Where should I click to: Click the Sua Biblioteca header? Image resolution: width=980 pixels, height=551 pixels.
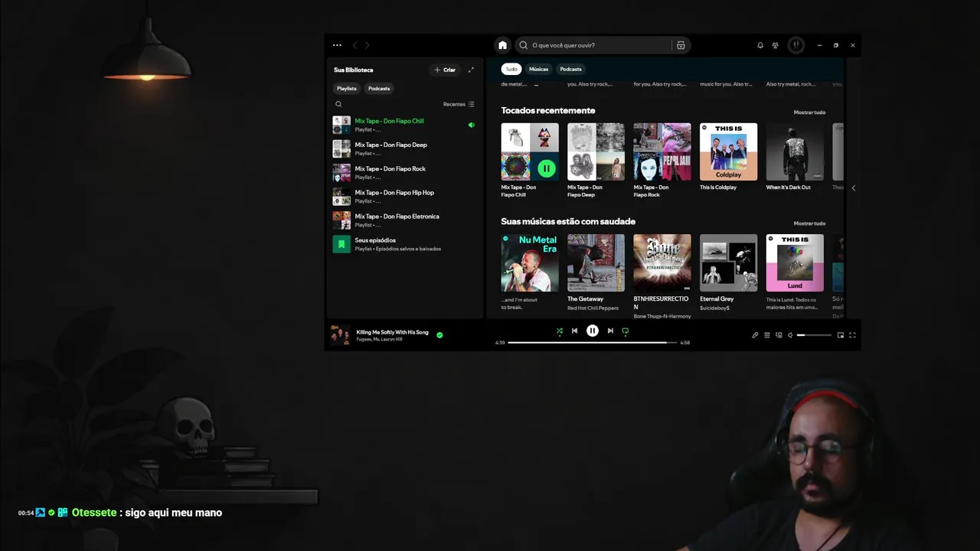[354, 70]
